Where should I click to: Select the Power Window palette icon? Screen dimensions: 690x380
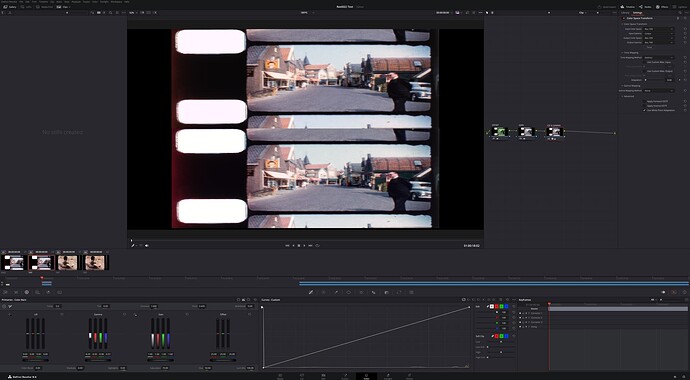pyautogui.click(x=349, y=292)
